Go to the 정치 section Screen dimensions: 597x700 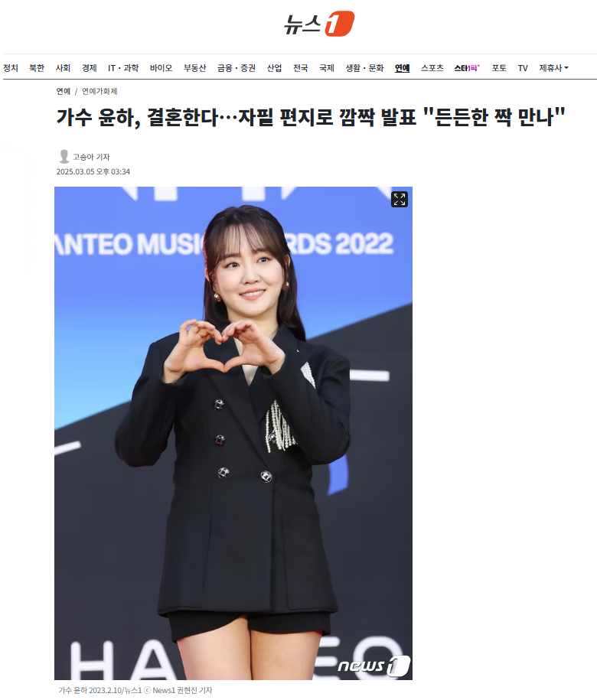[11, 68]
